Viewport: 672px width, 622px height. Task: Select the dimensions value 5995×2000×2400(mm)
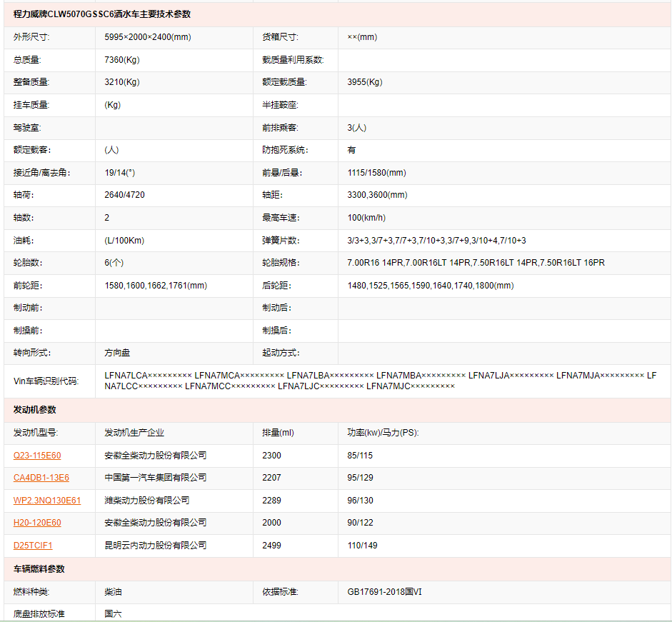tap(147, 37)
